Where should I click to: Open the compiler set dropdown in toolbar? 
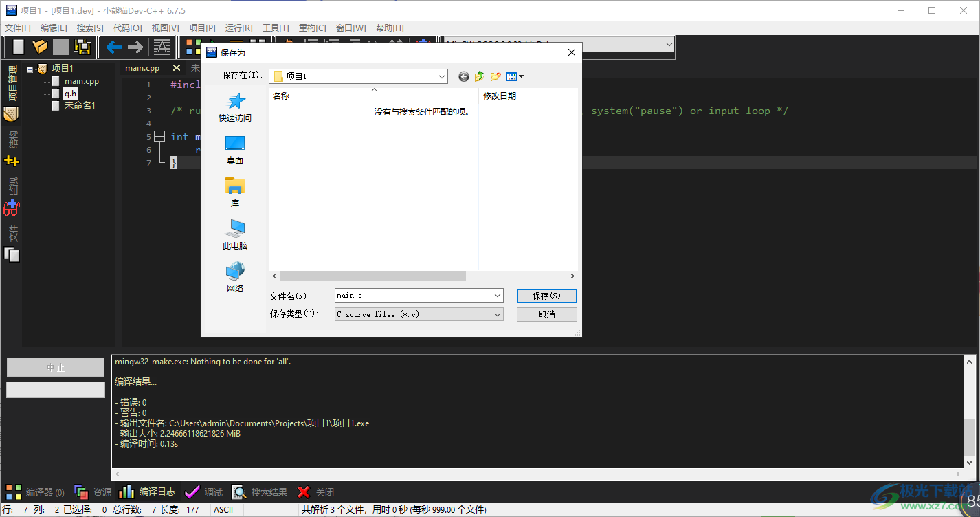[x=669, y=45]
